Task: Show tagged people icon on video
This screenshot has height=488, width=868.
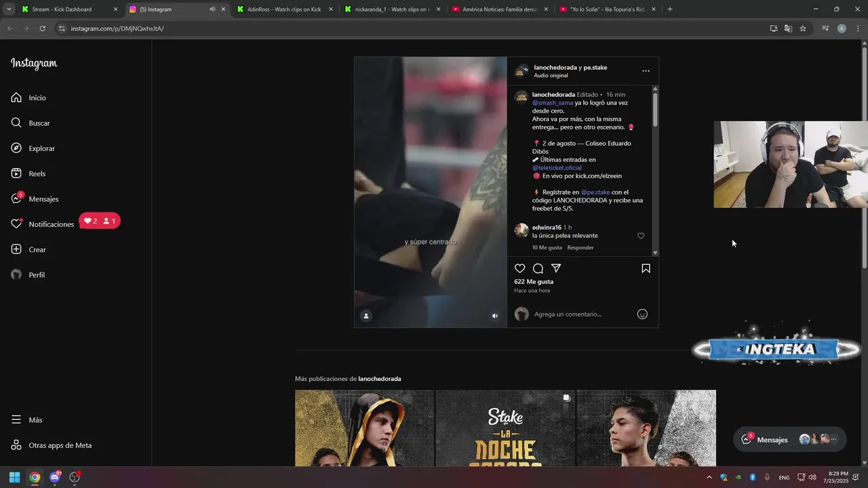Action: point(366,316)
